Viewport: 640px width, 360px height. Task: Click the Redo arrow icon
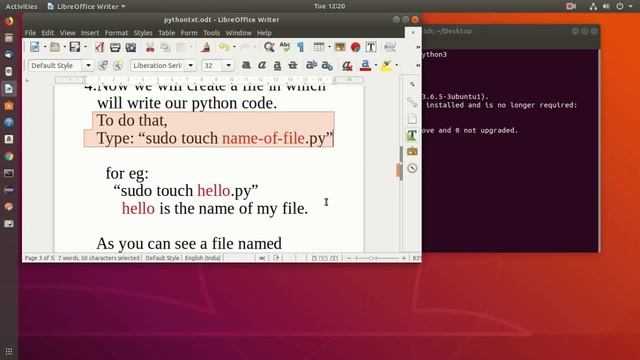(244, 47)
